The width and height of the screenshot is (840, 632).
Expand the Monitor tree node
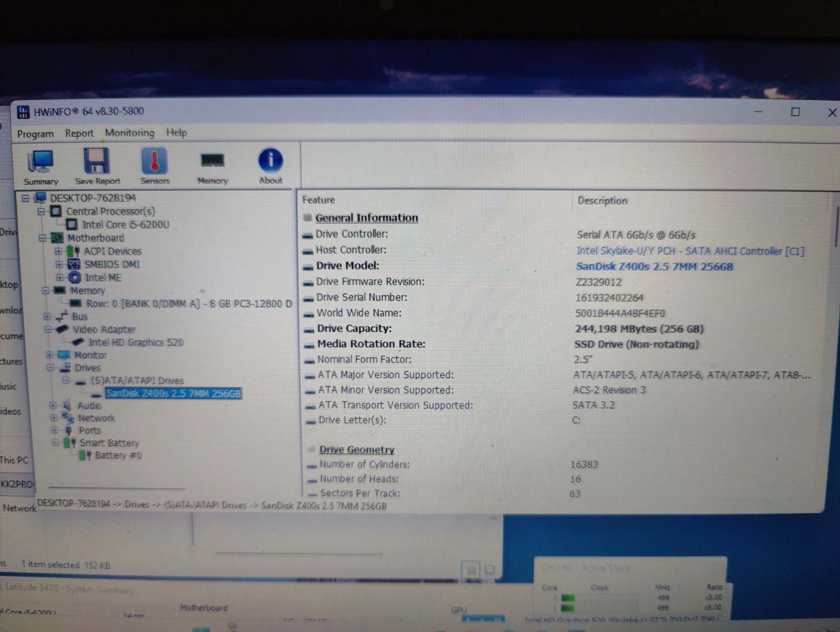(49, 355)
